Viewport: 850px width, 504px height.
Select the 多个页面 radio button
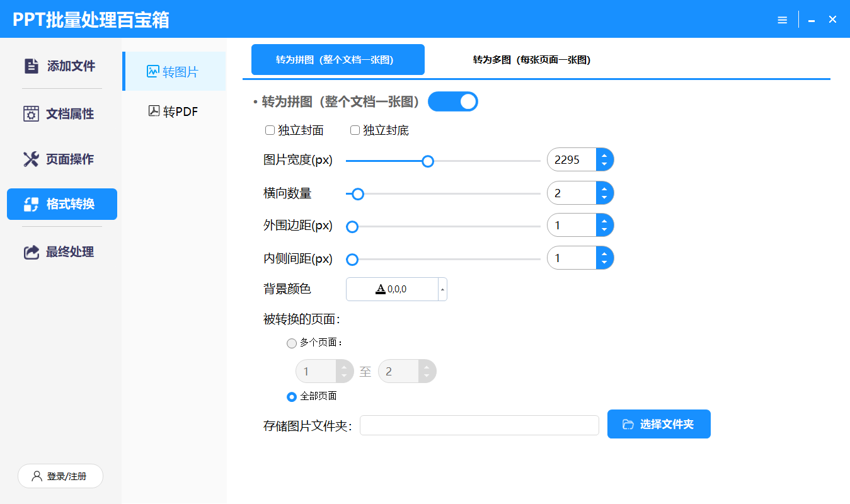(x=292, y=343)
